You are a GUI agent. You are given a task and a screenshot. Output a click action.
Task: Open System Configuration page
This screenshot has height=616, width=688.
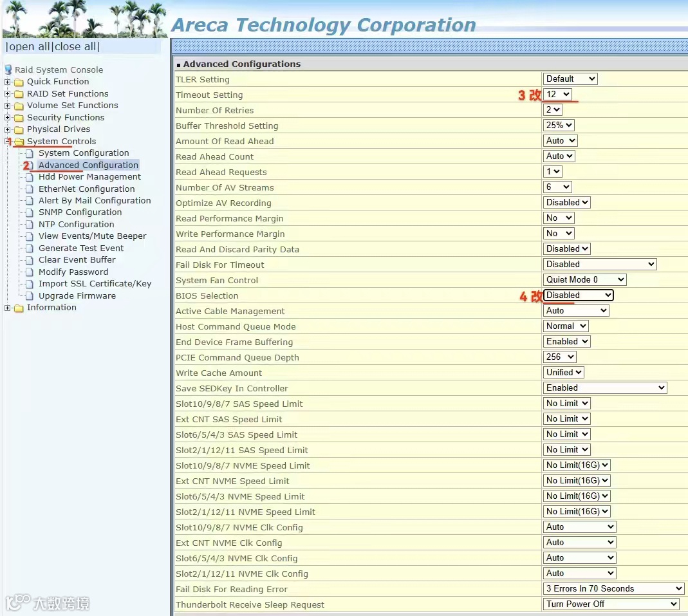point(84,153)
